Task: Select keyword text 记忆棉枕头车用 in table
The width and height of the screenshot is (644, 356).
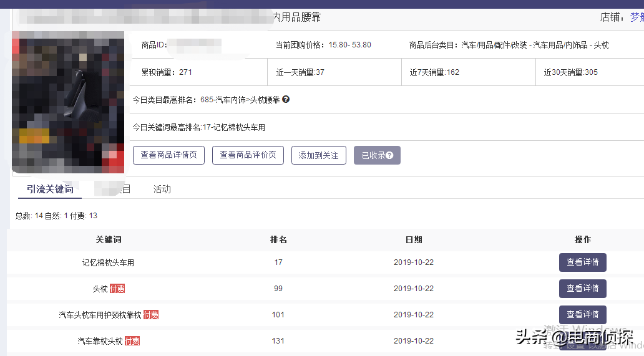Action: pyautogui.click(x=109, y=262)
